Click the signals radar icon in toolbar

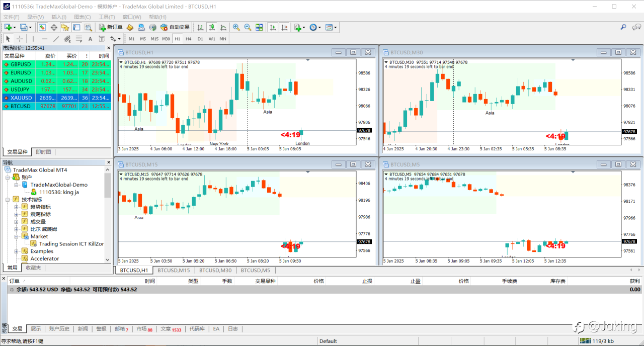point(152,27)
